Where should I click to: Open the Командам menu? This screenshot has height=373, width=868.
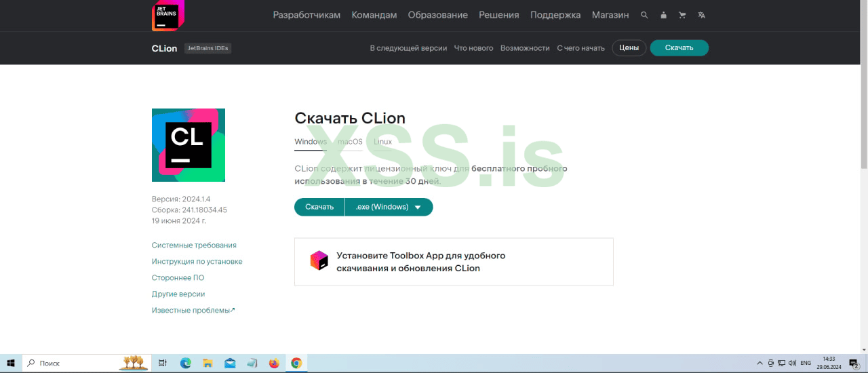(374, 15)
